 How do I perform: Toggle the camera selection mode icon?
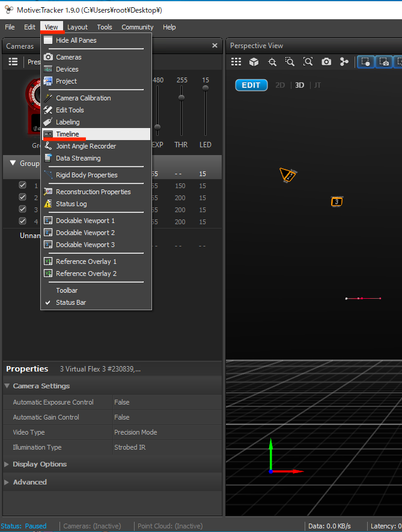pyautogui.click(x=384, y=62)
